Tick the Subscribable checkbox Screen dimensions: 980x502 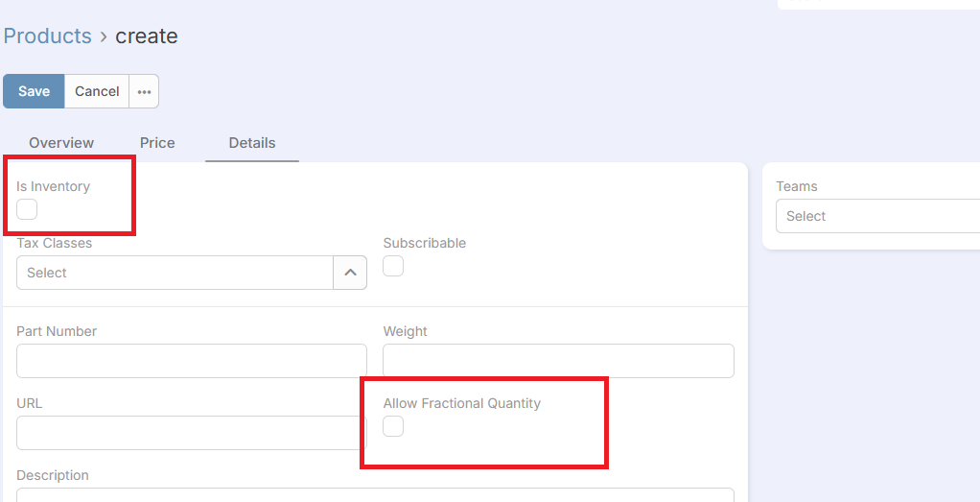(393, 266)
